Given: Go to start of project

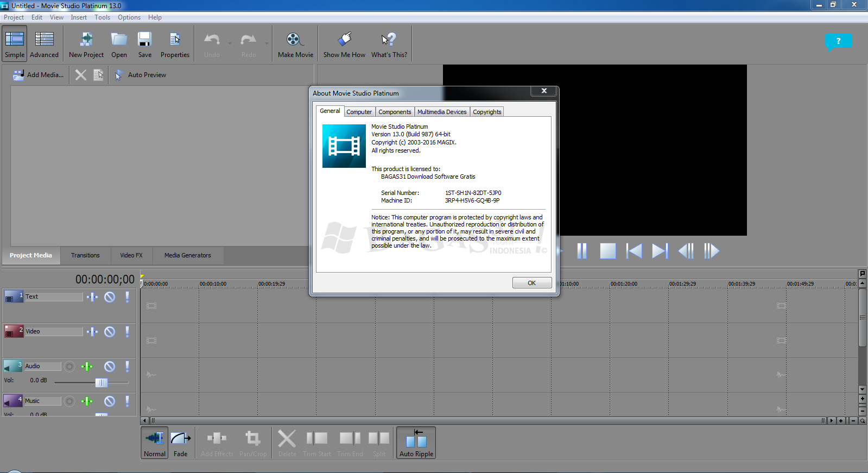Looking at the screenshot, I should [x=634, y=251].
